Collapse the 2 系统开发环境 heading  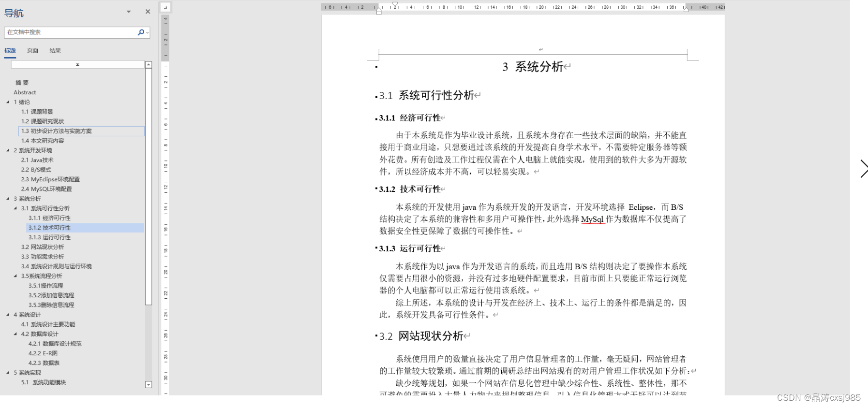pyautogui.click(x=8, y=150)
